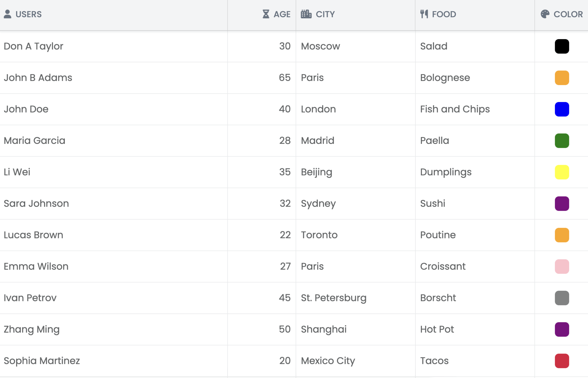Select the Sara Johnson row name
The height and width of the screenshot is (378, 588).
click(36, 204)
